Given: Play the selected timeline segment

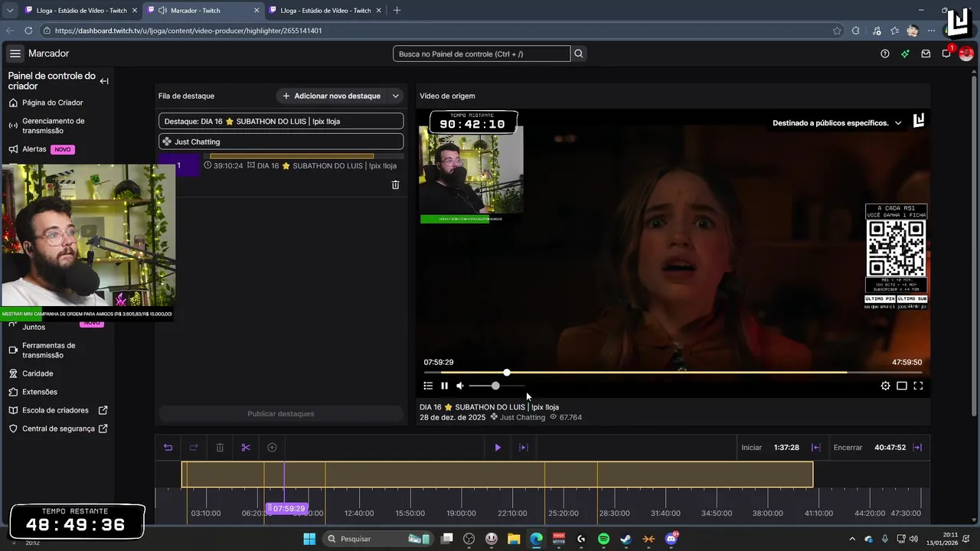Looking at the screenshot, I should tap(498, 448).
